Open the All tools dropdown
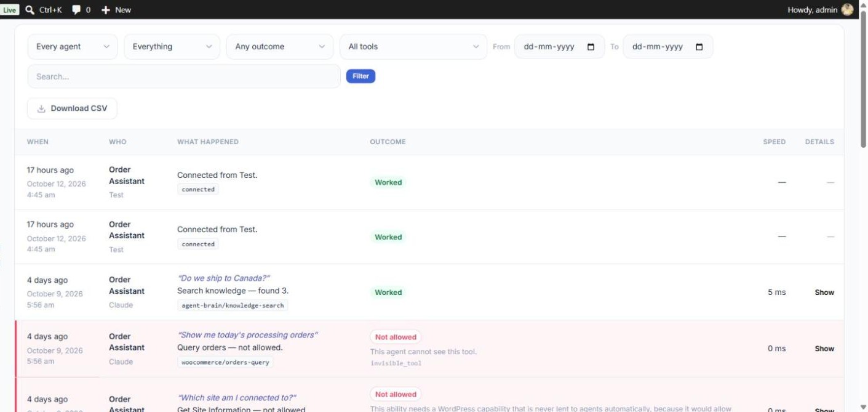 coord(413,47)
